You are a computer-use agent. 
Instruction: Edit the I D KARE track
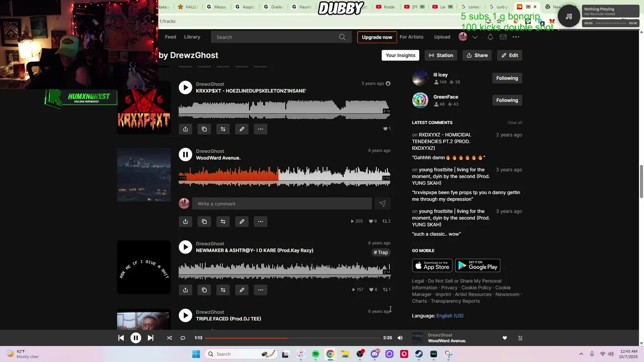242,290
